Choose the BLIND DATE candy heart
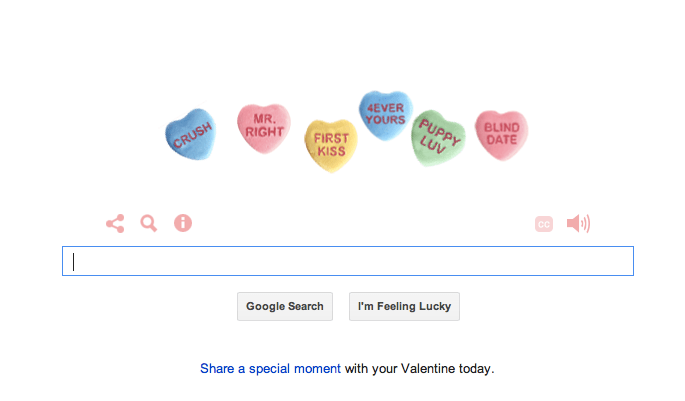Image resolution: width=685 pixels, height=401 pixels. [501, 134]
